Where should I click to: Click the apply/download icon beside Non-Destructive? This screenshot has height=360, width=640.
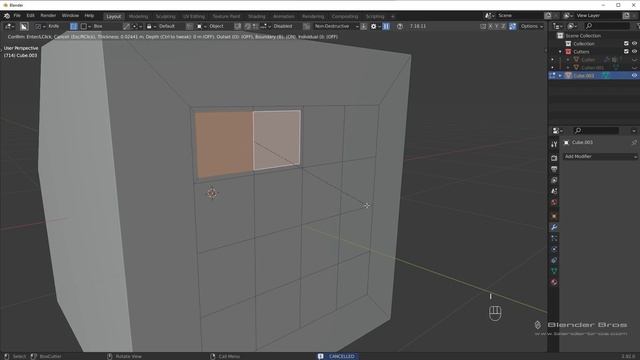[364, 26]
